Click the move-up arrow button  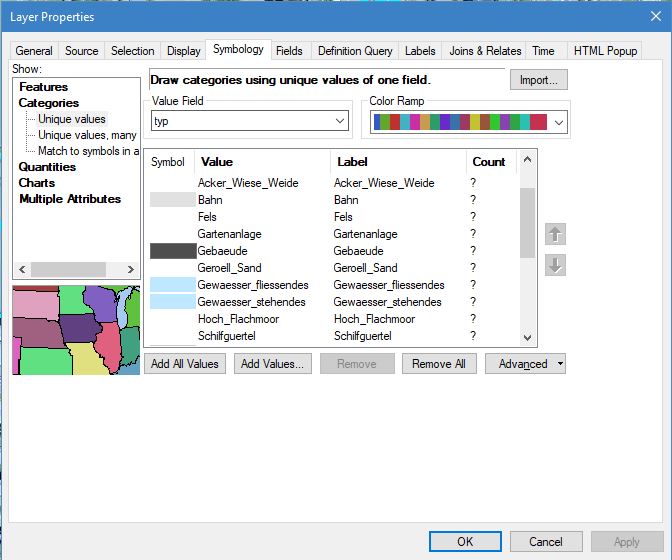pyautogui.click(x=556, y=234)
